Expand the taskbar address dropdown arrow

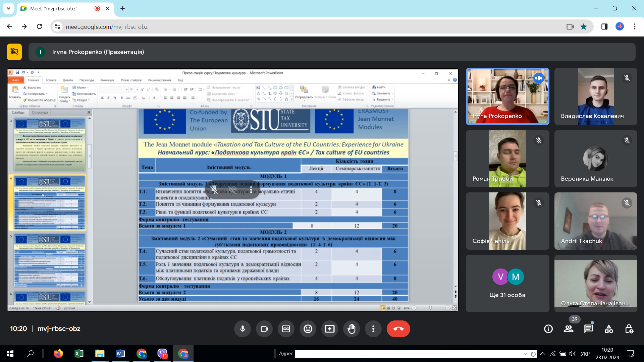[x=525, y=354]
